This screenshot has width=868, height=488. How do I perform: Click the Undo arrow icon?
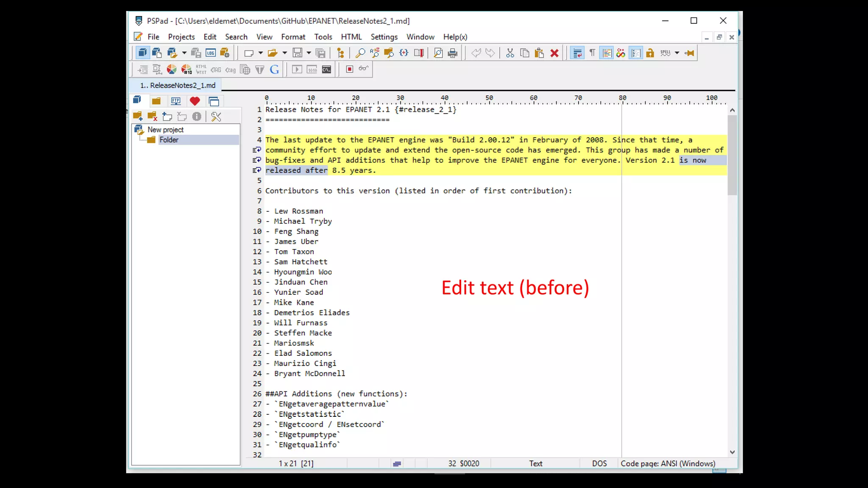(476, 53)
